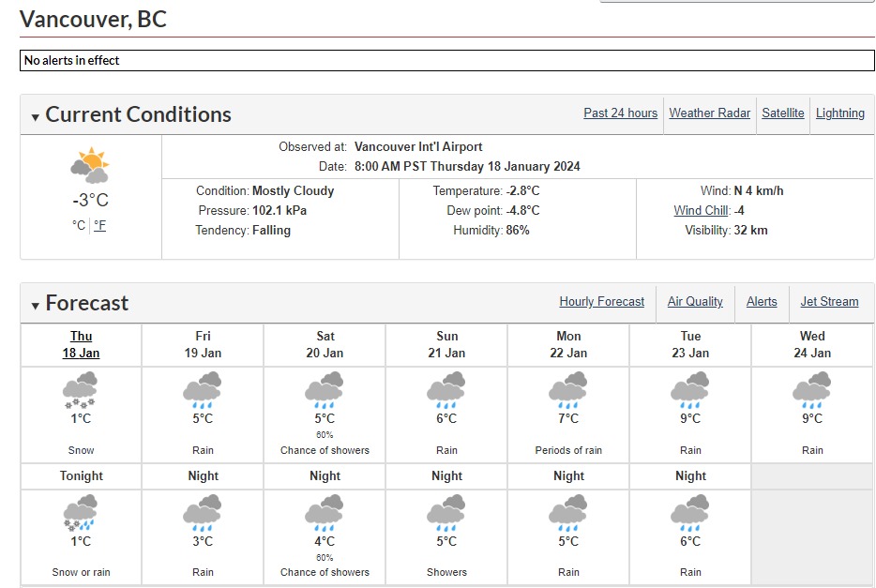Viewport: 876px width, 588px height.
Task: Open the Lightning map link
Action: pyautogui.click(x=839, y=113)
